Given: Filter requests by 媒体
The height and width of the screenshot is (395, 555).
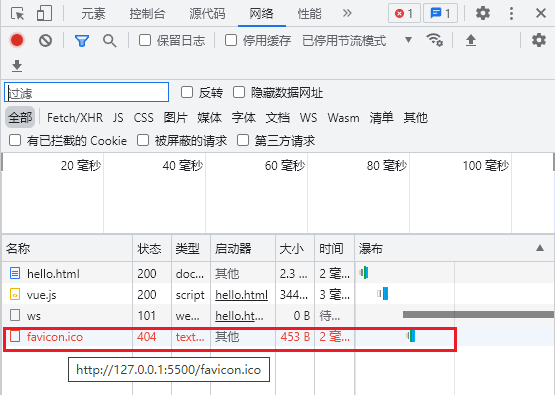Looking at the screenshot, I should click(x=210, y=118).
